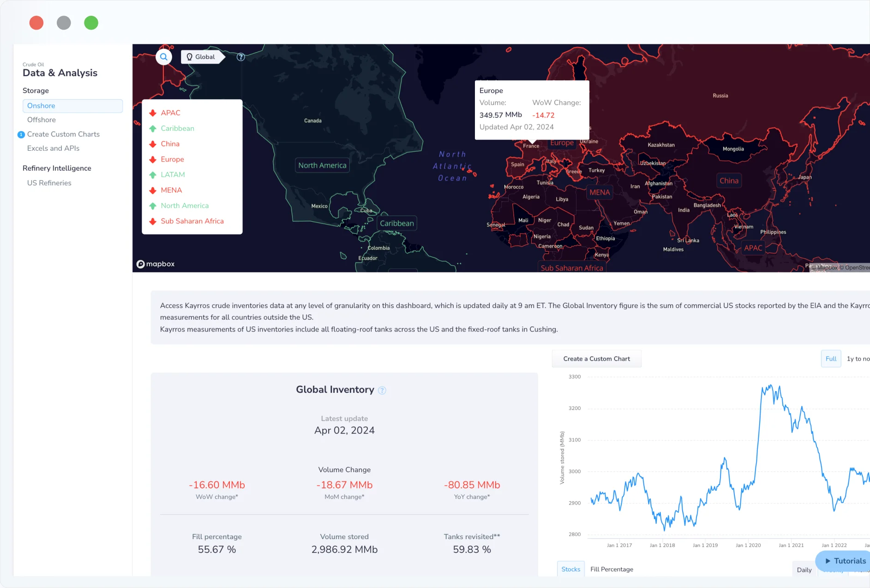Screen dimensions: 870x588
Task: Click the green arrow beside North America in list
Action: point(153,206)
